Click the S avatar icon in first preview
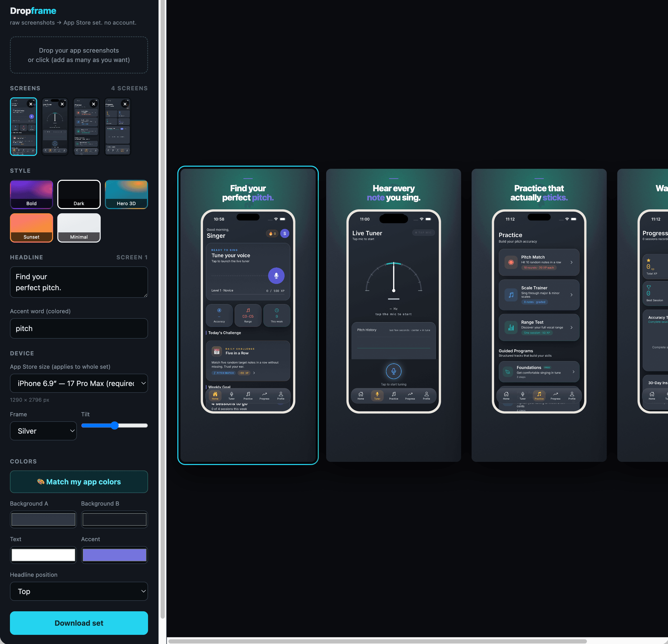The height and width of the screenshot is (644, 668). pos(285,233)
